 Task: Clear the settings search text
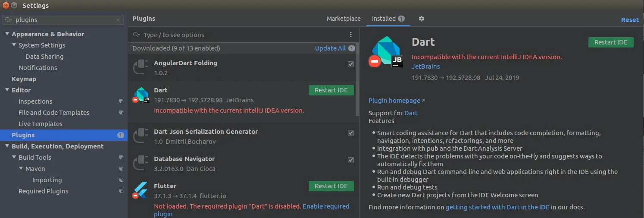118,20
